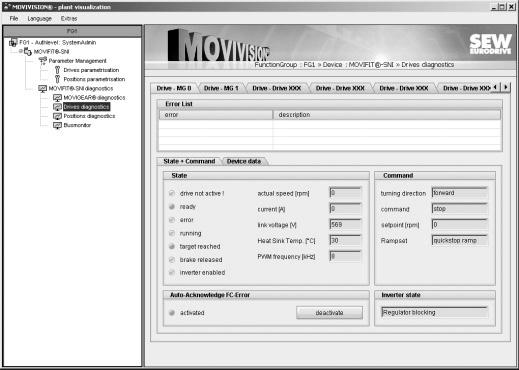Screen dimensions: 519x370
Task: Switch to the Device data tab
Action: [244, 161]
